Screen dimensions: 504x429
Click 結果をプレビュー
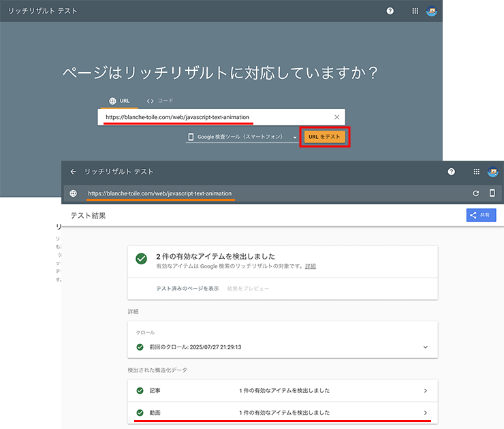point(248,289)
